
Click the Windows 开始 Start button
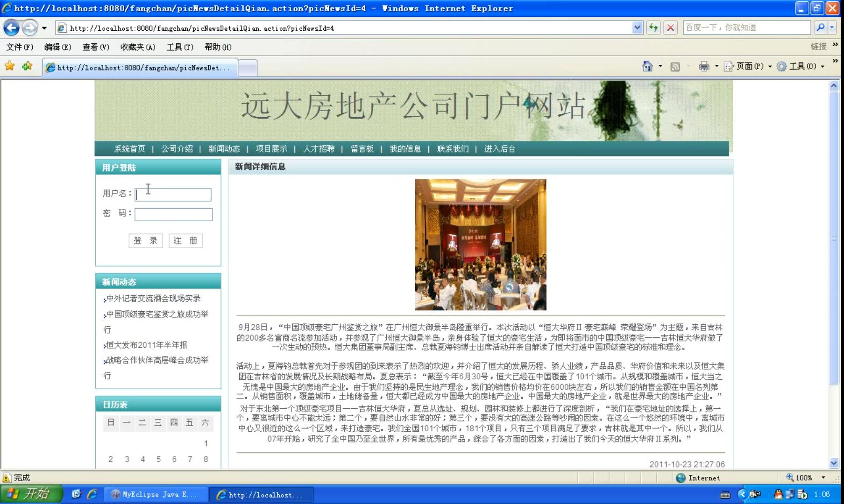[31, 494]
